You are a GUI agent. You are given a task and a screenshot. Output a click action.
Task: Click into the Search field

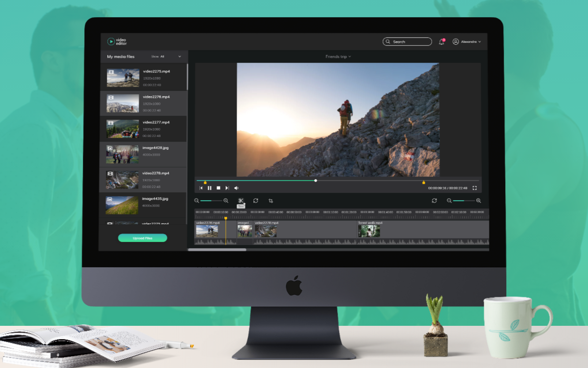(x=407, y=42)
